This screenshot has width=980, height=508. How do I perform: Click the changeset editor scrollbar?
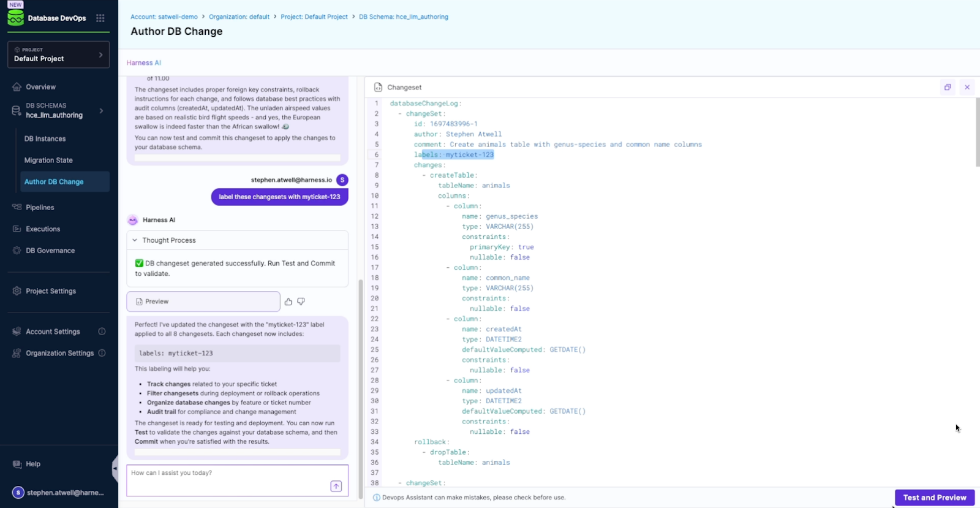(x=978, y=132)
